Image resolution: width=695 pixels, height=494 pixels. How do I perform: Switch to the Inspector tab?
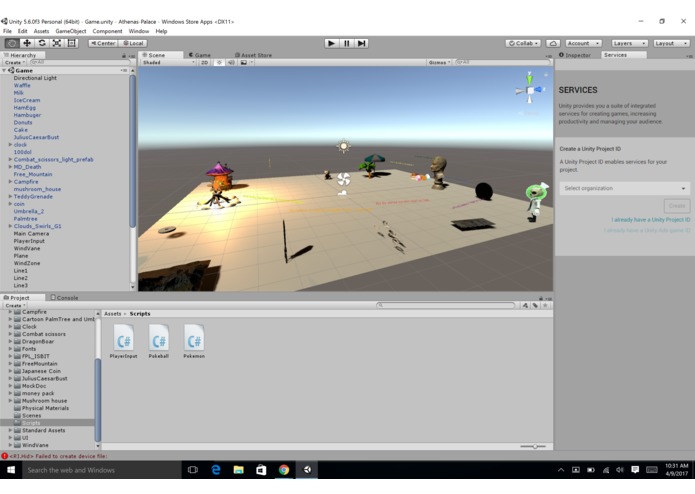(x=575, y=55)
